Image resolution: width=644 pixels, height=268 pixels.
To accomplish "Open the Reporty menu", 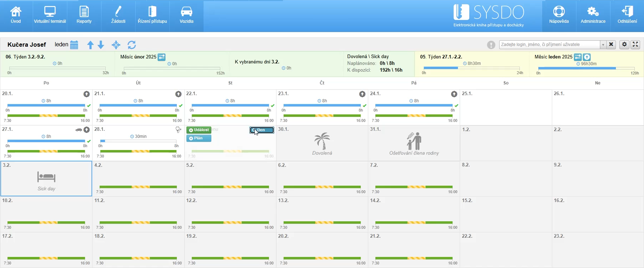I will 84,16.
